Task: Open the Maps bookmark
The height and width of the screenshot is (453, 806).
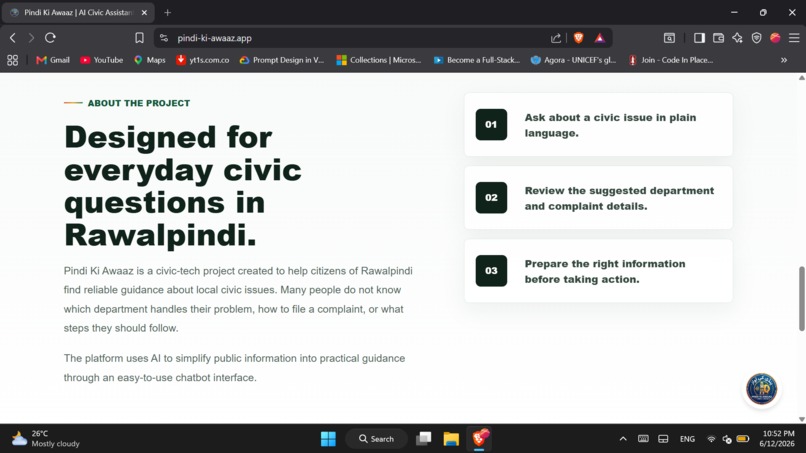Action: (x=150, y=60)
